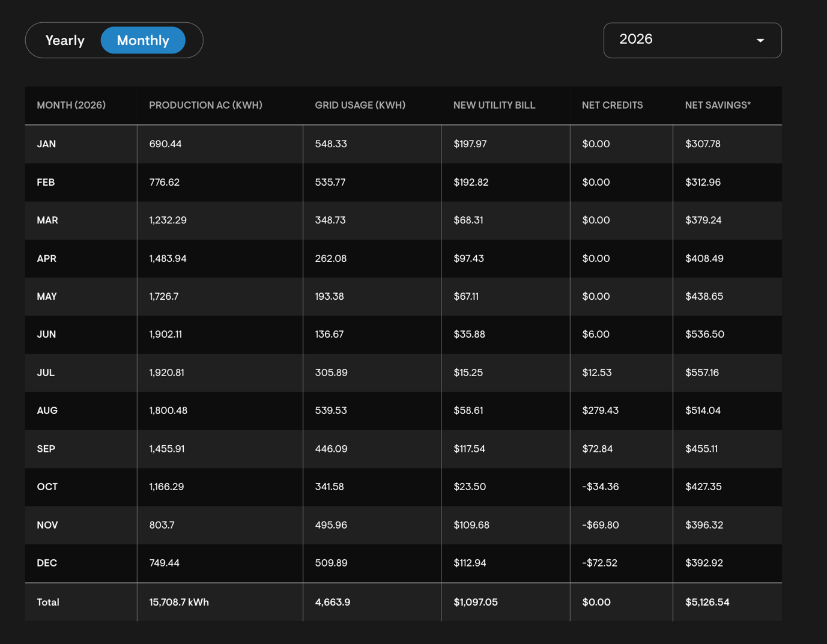The height and width of the screenshot is (644, 827).
Task: Select the OCT row label
Action: [x=47, y=487]
